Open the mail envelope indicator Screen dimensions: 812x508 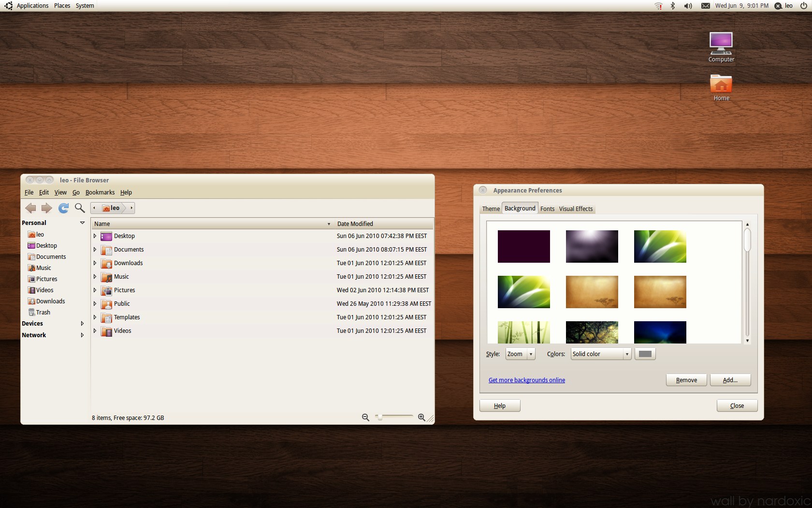coord(706,6)
